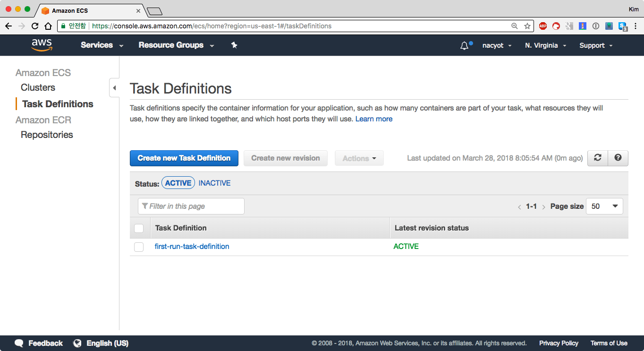Open the N. Virginia region dropdown
The image size is (644, 351).
pos(545,46)
